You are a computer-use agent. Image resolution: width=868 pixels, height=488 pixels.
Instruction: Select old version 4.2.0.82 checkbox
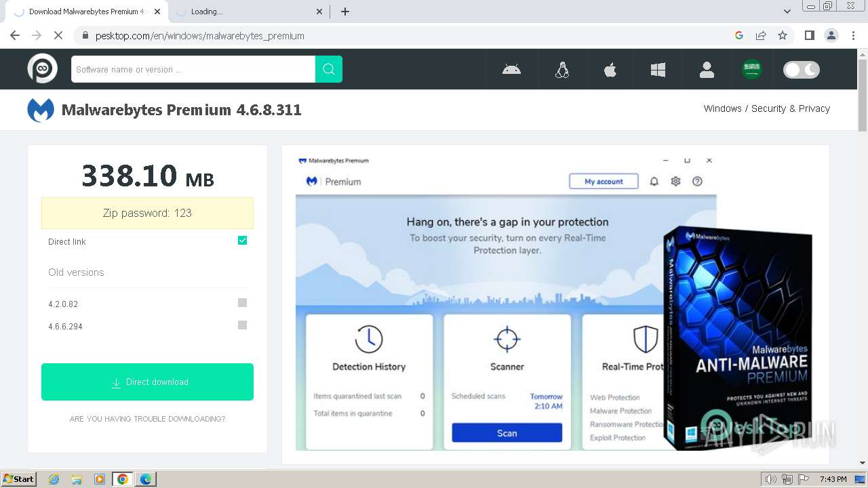(x=243, y=303)
